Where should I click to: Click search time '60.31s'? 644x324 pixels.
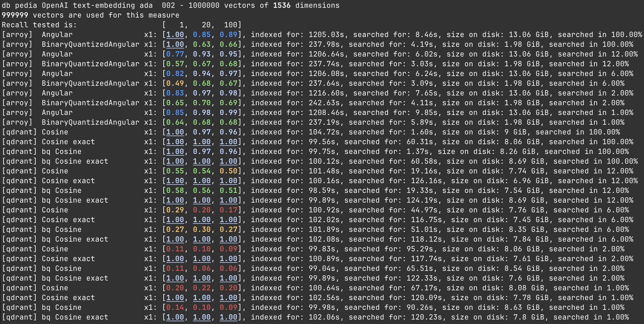(x=420, y=142)
